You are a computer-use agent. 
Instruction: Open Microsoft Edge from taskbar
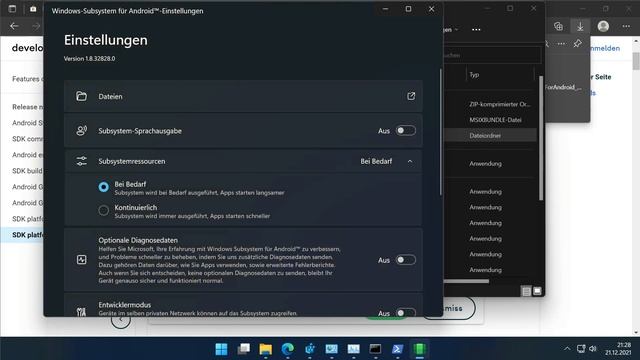click(287, 349)
